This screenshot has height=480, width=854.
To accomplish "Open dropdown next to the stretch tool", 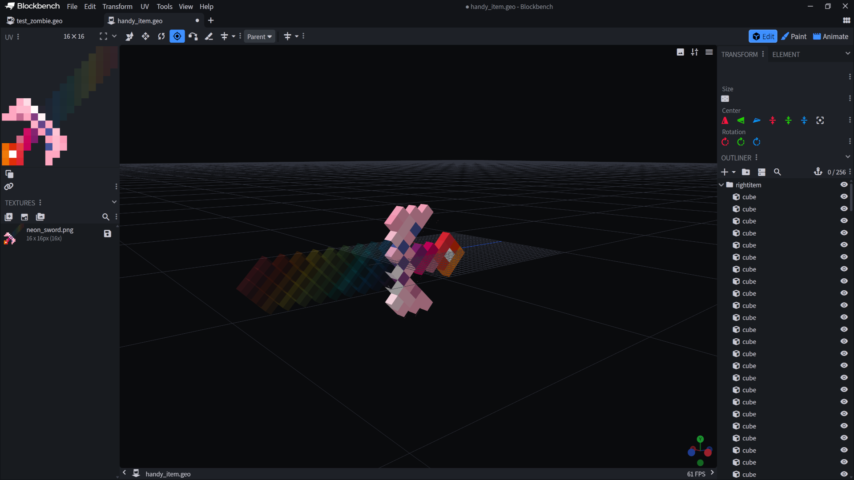I will 233,37.
